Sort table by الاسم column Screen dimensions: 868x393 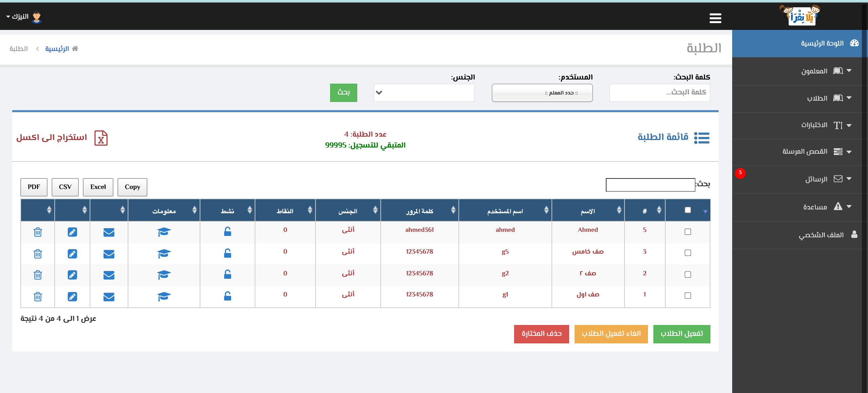click(588, 211)
